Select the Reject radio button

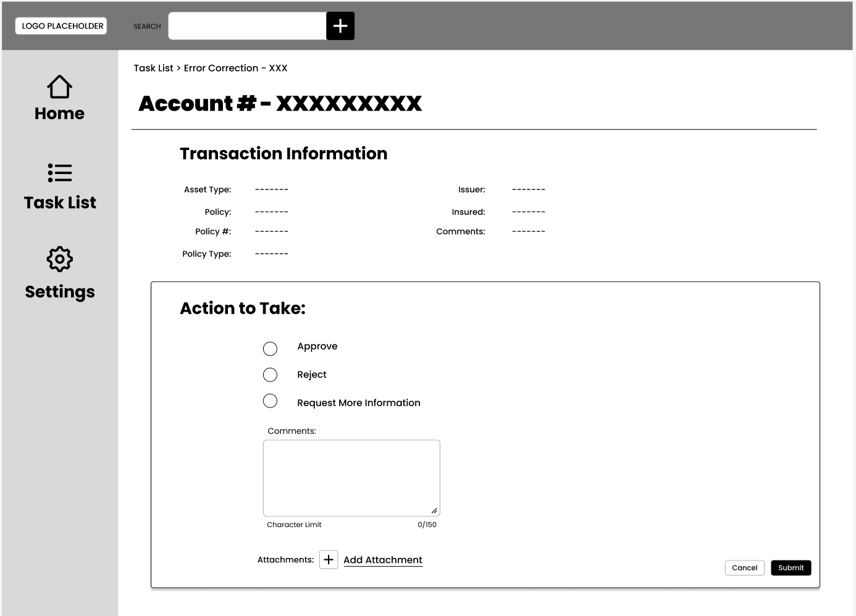270,375
